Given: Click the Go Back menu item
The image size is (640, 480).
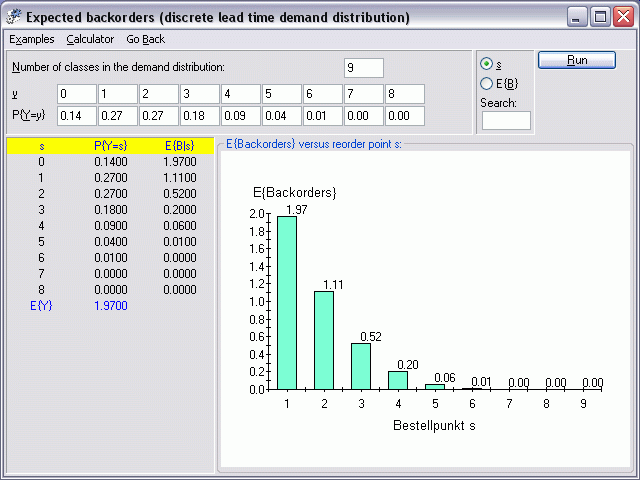Looking at the screenshot, I should pos(146,39).
